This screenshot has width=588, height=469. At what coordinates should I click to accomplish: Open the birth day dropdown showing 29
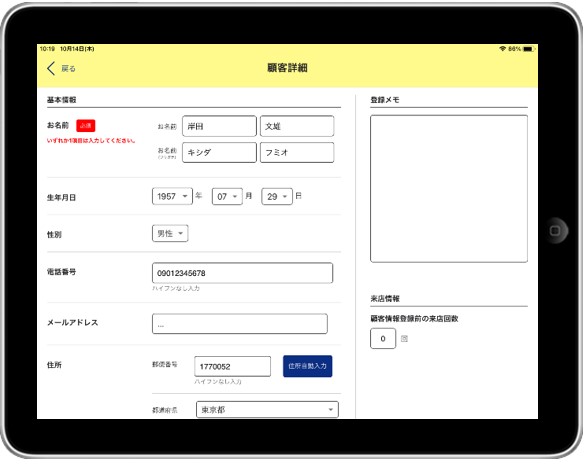277,196
